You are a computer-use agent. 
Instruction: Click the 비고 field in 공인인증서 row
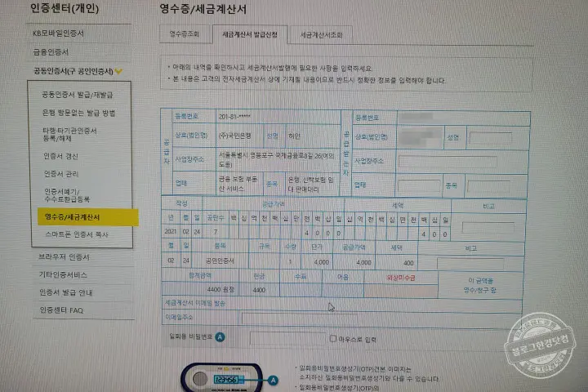click(469, 263)
